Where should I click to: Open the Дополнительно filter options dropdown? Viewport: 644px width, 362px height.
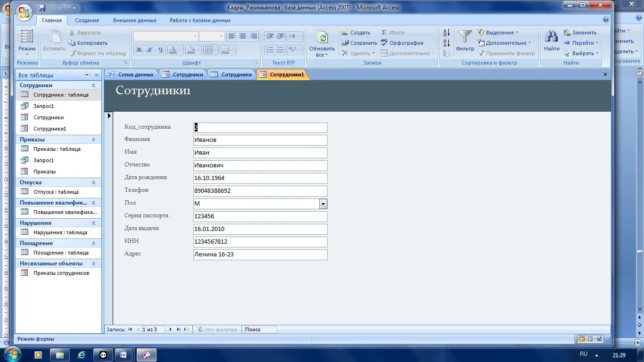(x=504, y=43)
